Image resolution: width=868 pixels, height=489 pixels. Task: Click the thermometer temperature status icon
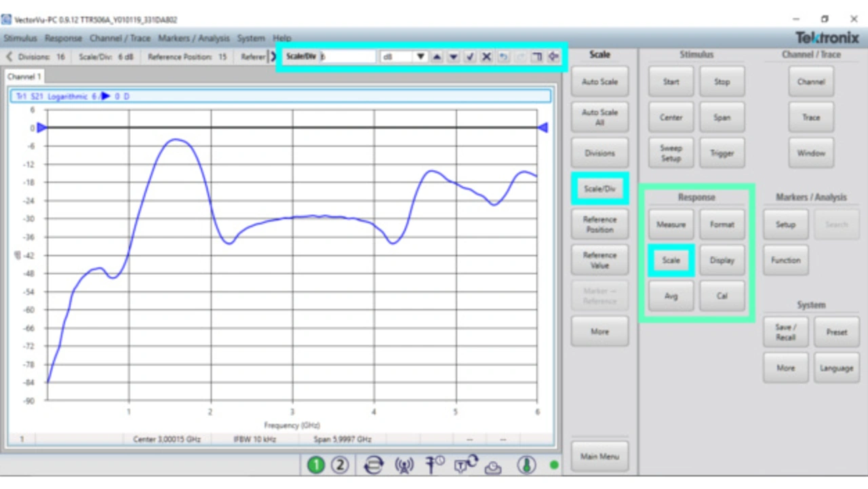(526, 465)
